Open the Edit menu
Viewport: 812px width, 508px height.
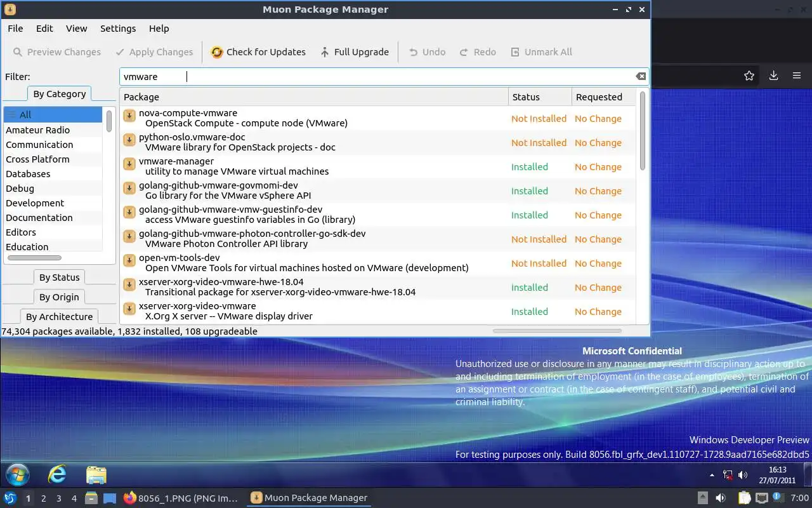44,29
